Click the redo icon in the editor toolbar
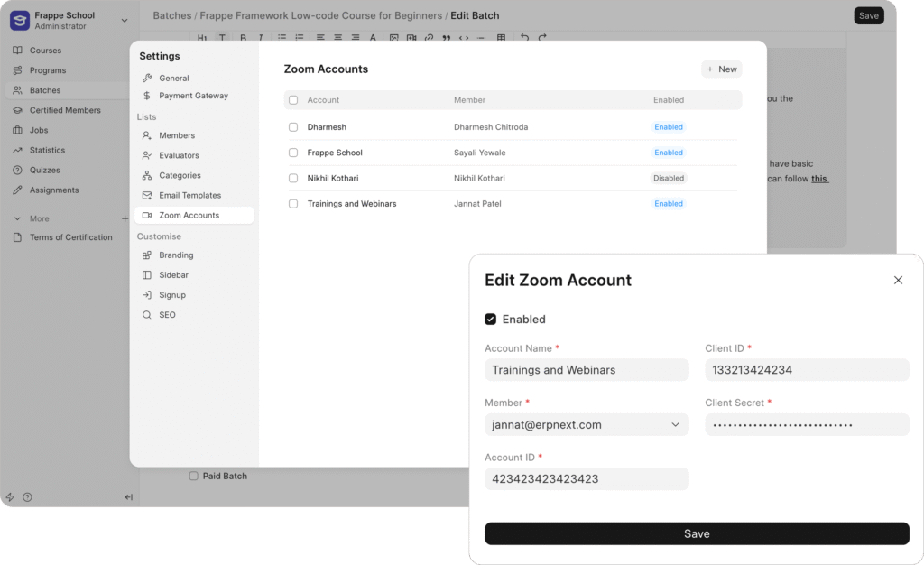Viewport: 924px width, 565px height. [542, 37]
